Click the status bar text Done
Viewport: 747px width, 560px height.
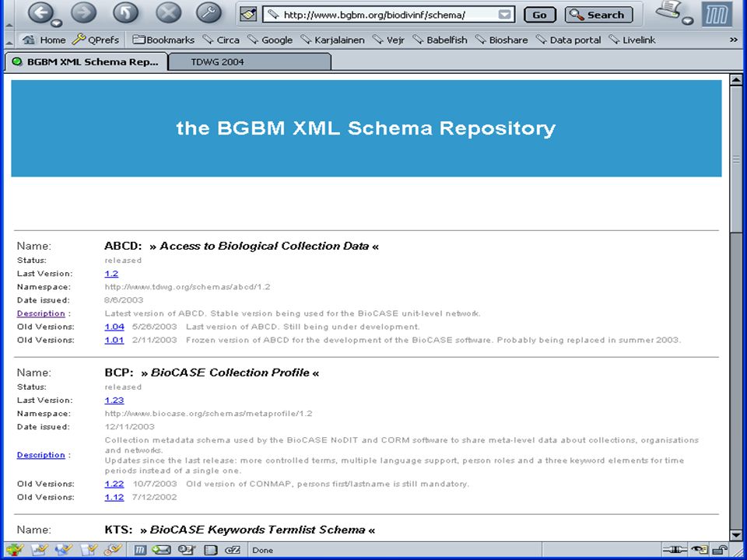coord(262,551)
